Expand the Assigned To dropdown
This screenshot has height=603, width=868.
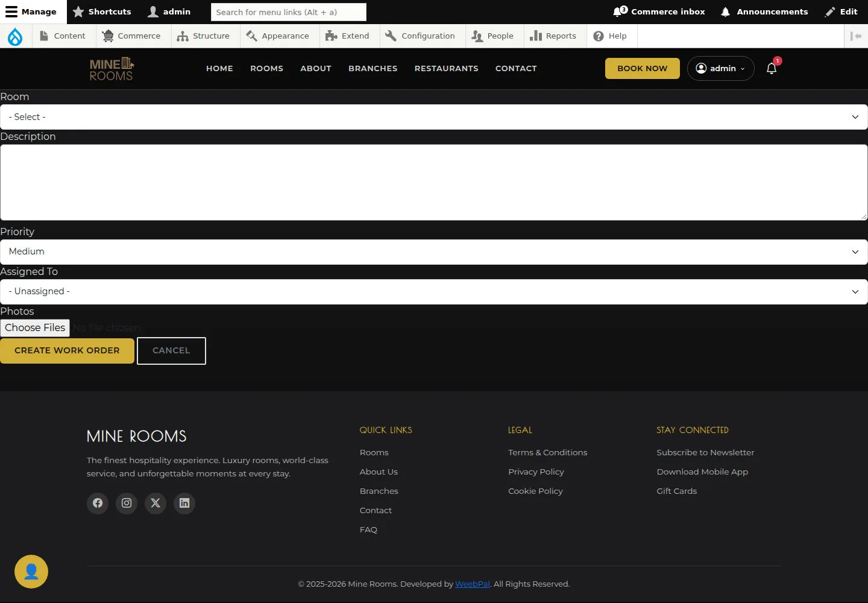coord(434,292)
